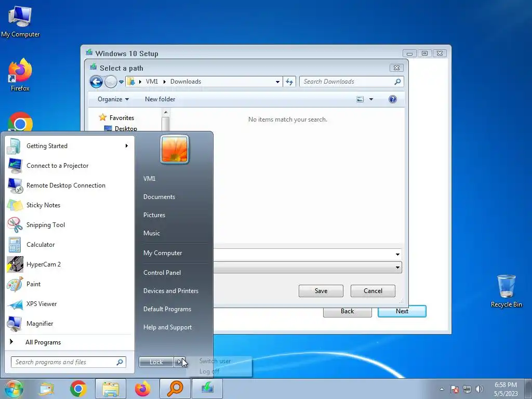This screenshot has width=532, height=399.
Task: Click Back arrow in Select a path dialog
Action: coord(96,82)
